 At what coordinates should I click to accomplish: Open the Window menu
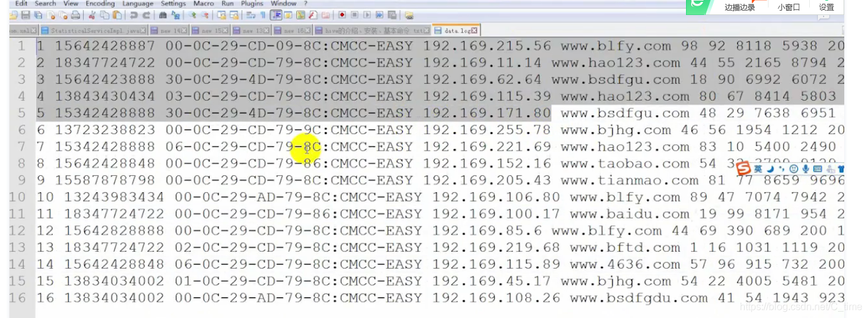(x=283, y=3)
